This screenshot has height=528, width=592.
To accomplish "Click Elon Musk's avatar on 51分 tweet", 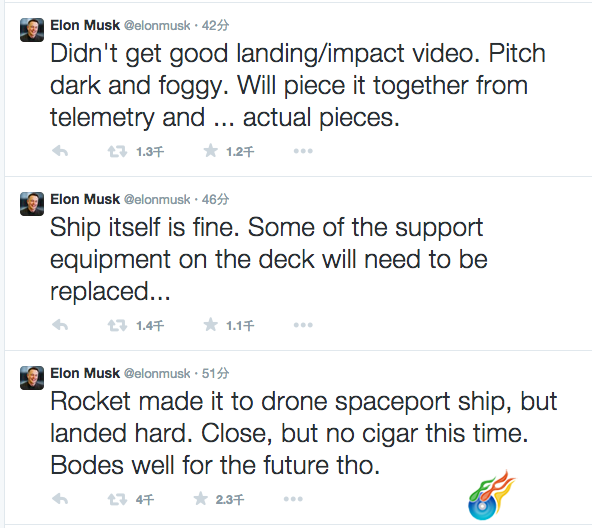I will point(32,378).
